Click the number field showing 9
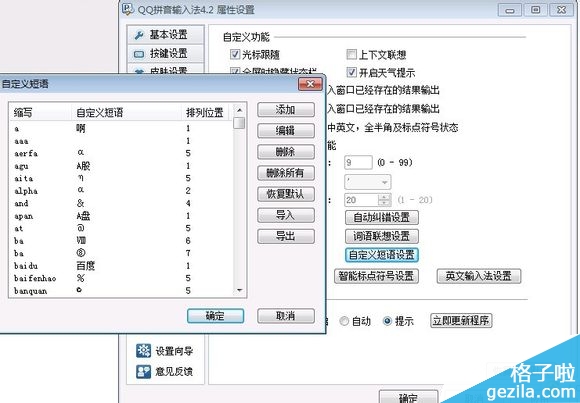The width and height of the screenshot is (580, 403). (x=358, y=162)
